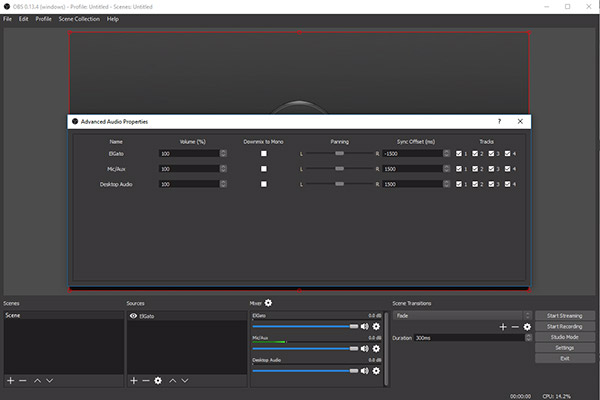Open Settings button
600x400 pixels.
(x=565, y=348)
